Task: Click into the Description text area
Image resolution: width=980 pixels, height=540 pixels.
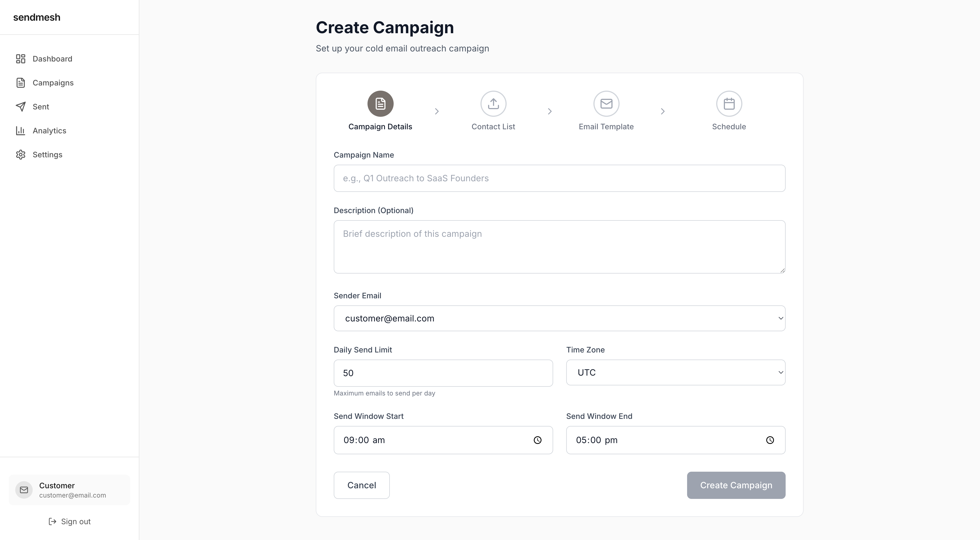Action: point(559,247)
